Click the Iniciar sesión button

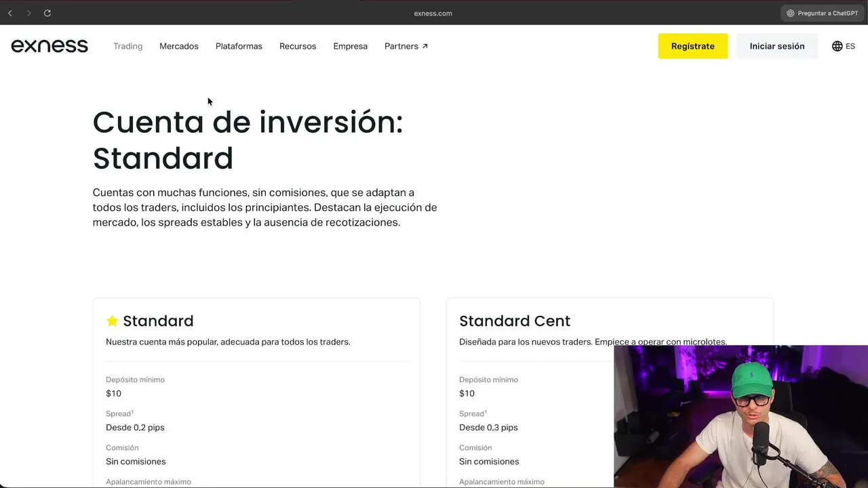[x=777, y=46]
